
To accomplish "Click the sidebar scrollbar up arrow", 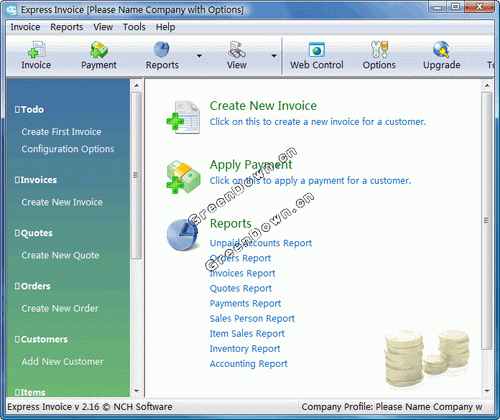I will 136,86.
